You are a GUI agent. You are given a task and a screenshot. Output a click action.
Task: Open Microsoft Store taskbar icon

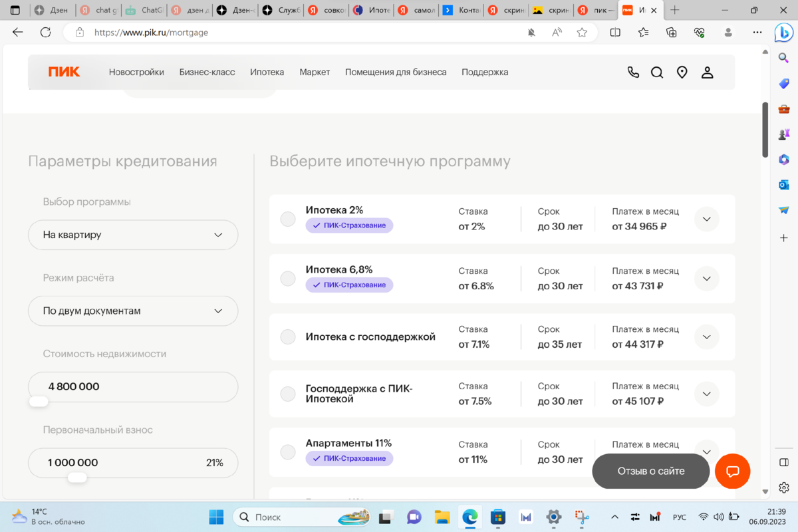coord(498,517)
